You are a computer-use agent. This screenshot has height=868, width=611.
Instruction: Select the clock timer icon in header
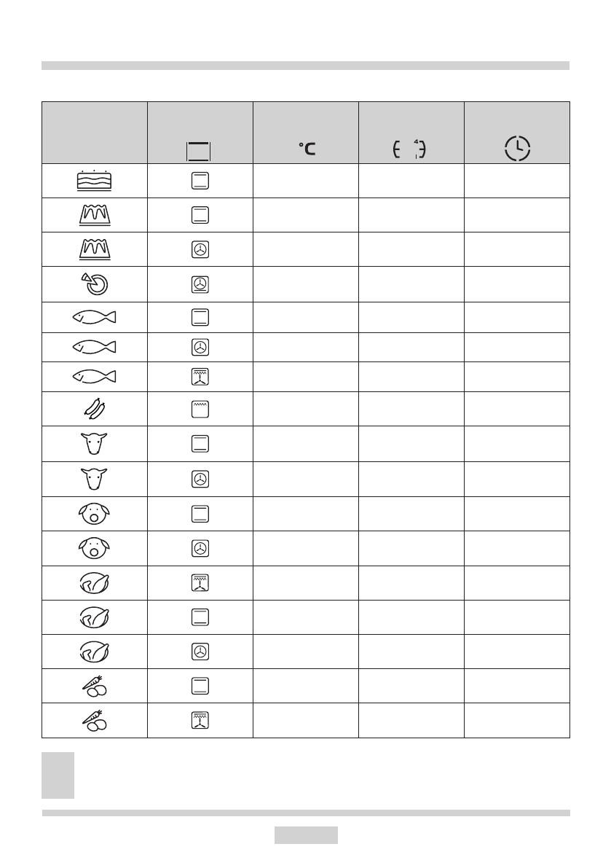tap(517, 149)
